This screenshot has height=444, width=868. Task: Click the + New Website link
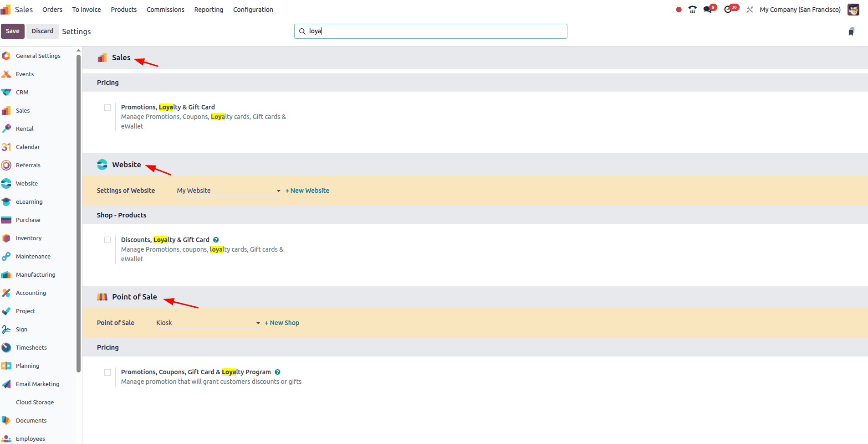pyautogui.click(x=307, y=191)
